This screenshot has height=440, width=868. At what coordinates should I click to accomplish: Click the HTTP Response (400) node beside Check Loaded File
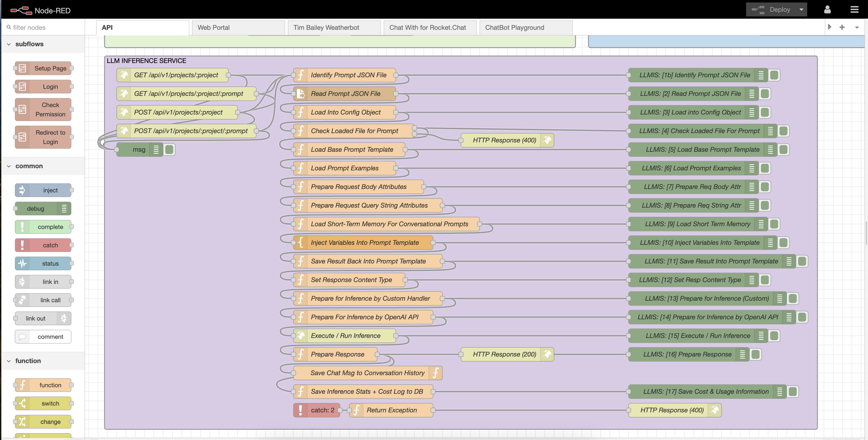click(507, 140)
